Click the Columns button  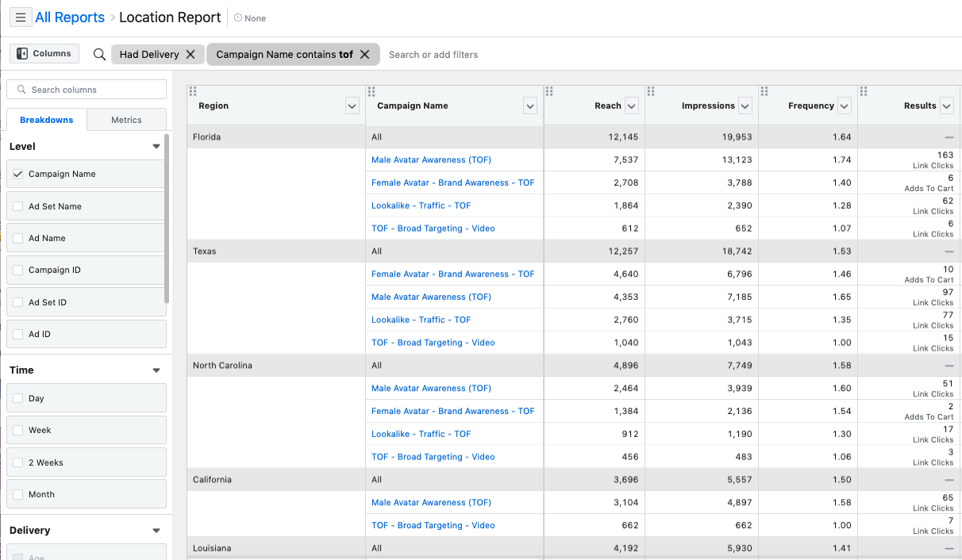[44, 53]
